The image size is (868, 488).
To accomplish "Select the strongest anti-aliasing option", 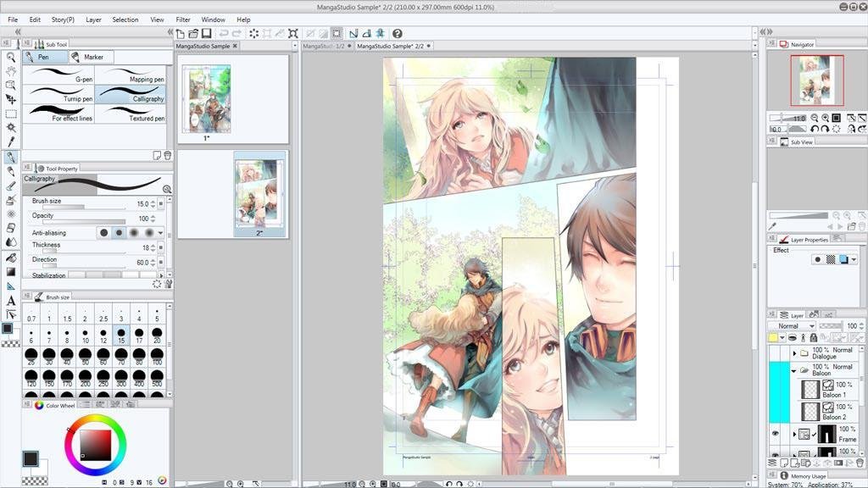I will tap(149, 233).
